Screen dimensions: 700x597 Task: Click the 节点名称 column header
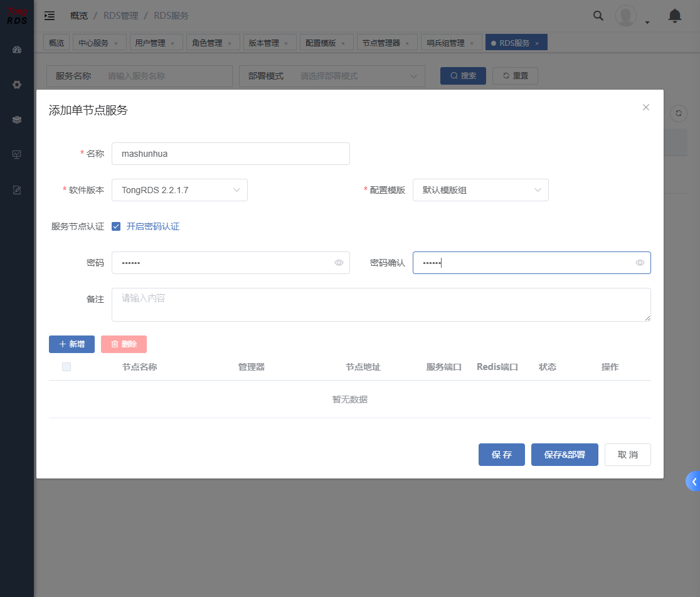click(139, 367)
